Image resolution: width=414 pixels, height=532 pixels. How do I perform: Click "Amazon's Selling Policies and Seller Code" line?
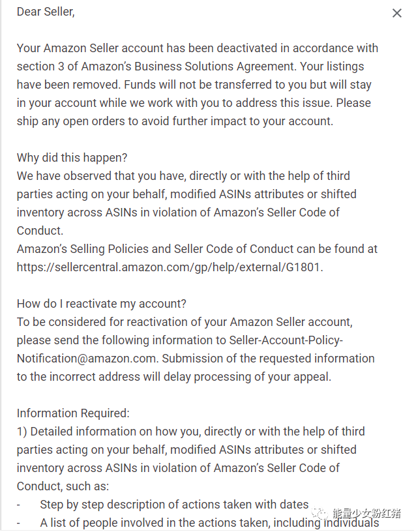[x=197, y=249]
